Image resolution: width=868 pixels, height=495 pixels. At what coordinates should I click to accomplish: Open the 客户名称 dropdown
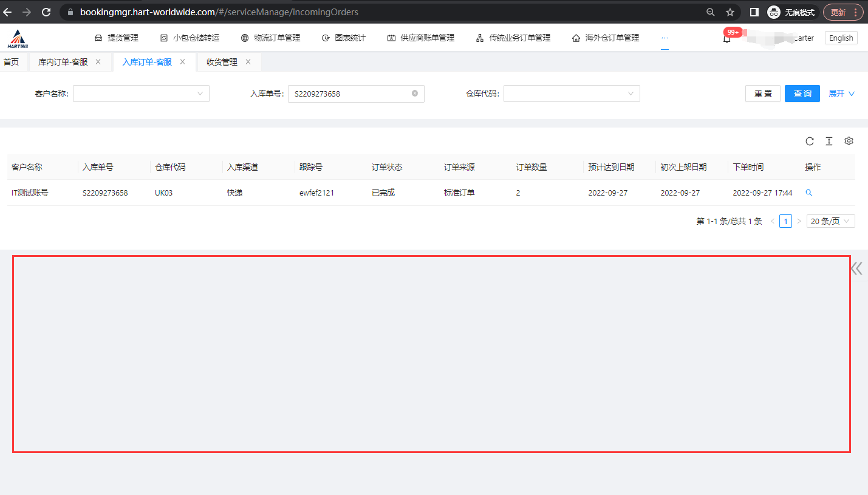(141, 94)
